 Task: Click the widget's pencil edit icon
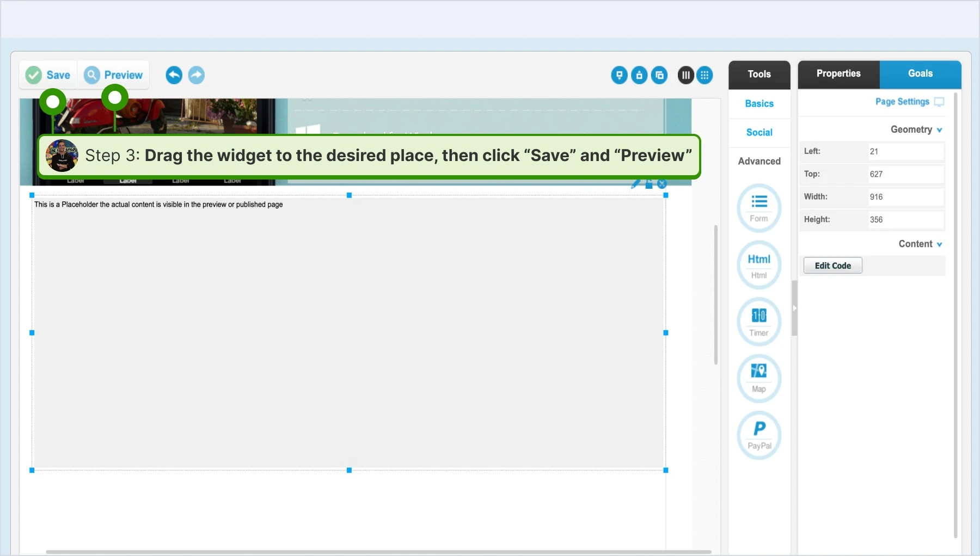coord(635,184)
